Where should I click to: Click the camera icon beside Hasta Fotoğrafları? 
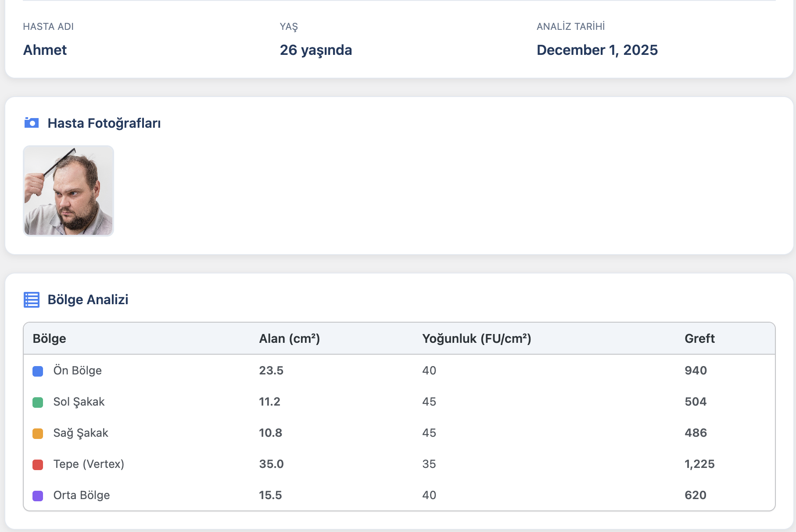point(31,123)
